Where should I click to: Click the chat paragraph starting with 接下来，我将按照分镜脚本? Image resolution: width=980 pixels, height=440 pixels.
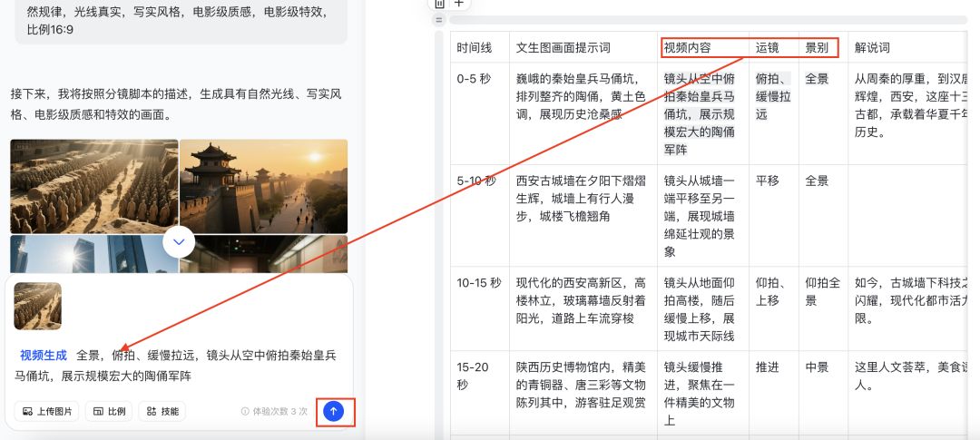(176, 105)
